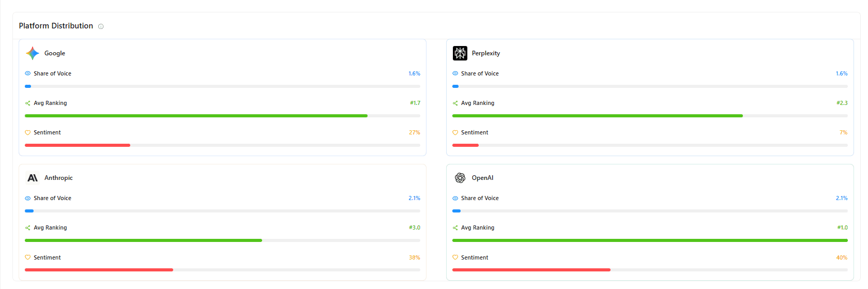Click the Avg Ranking label under Anthropic
Image resolution: width=868 pixels, height=289 pixels.
[x=50, y=227]
